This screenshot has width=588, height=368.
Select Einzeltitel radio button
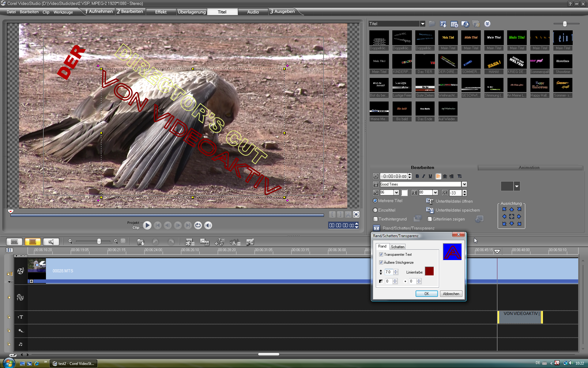tap(375, 210)
